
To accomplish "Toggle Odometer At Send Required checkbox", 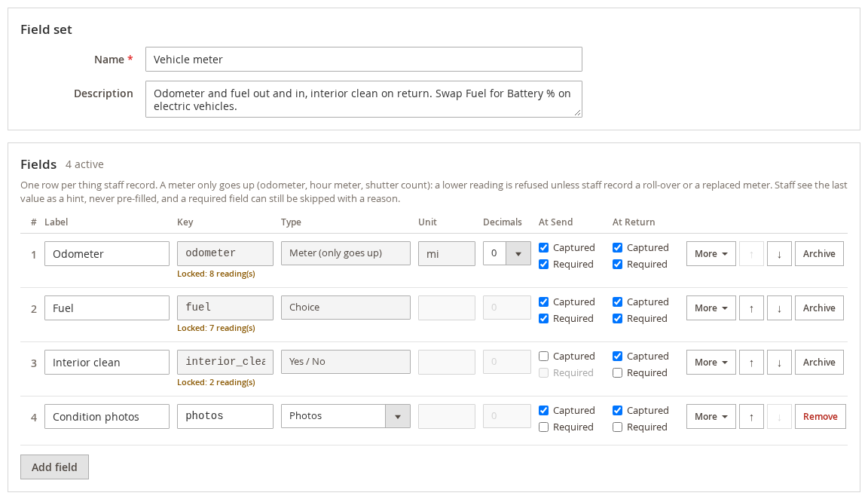I will [543, 264].
